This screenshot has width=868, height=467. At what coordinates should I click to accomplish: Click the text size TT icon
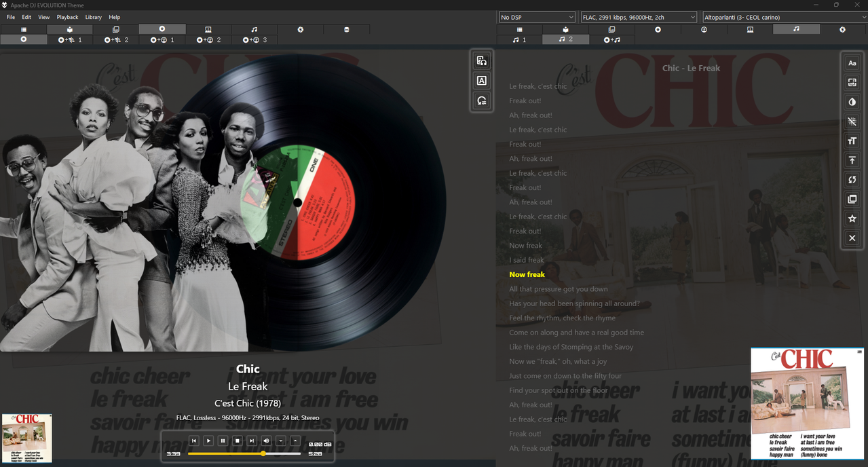[852, 141]
